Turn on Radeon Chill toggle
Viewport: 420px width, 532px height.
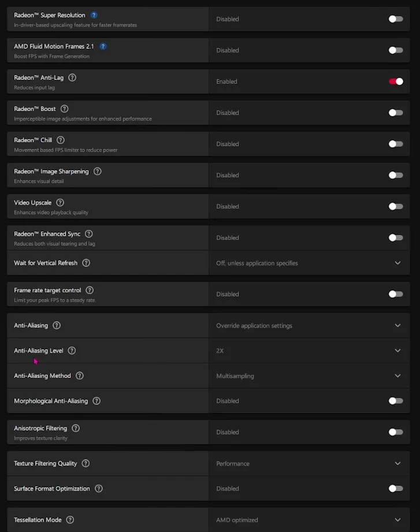pos(396,144)
